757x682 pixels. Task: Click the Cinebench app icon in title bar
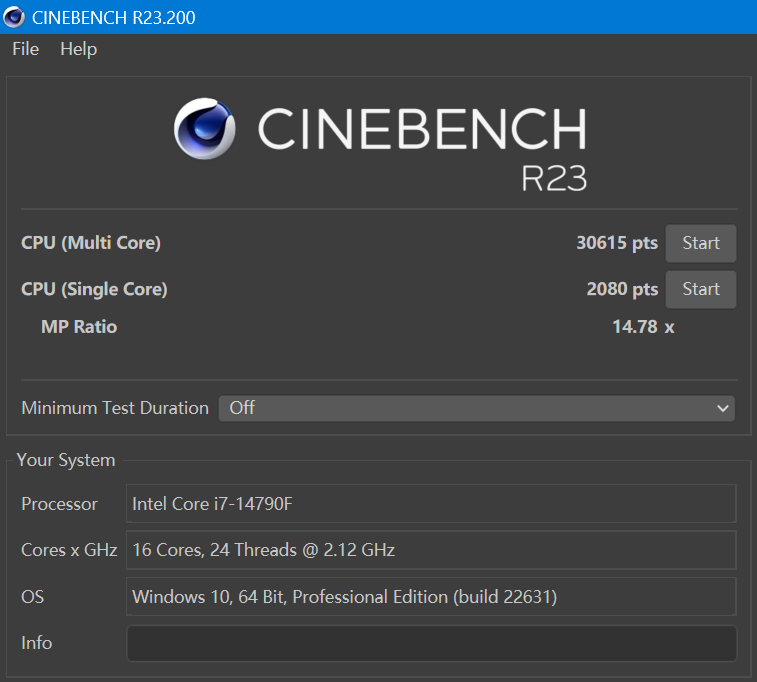15,17
